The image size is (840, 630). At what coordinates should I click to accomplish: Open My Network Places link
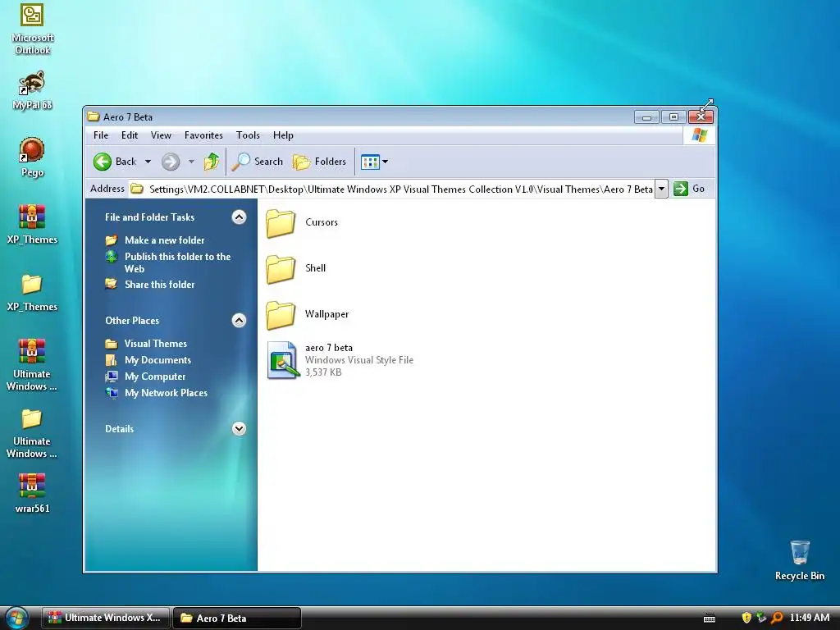166,393
